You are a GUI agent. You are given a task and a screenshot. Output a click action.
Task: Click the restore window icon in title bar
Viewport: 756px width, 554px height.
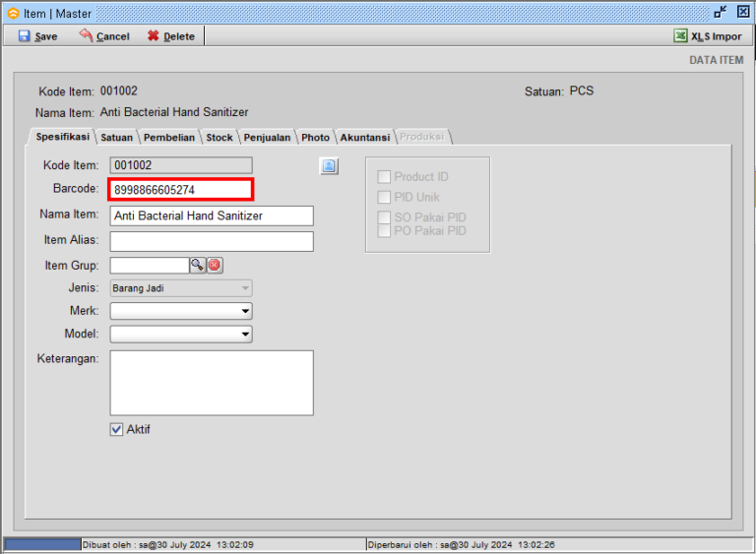point(721,12)
